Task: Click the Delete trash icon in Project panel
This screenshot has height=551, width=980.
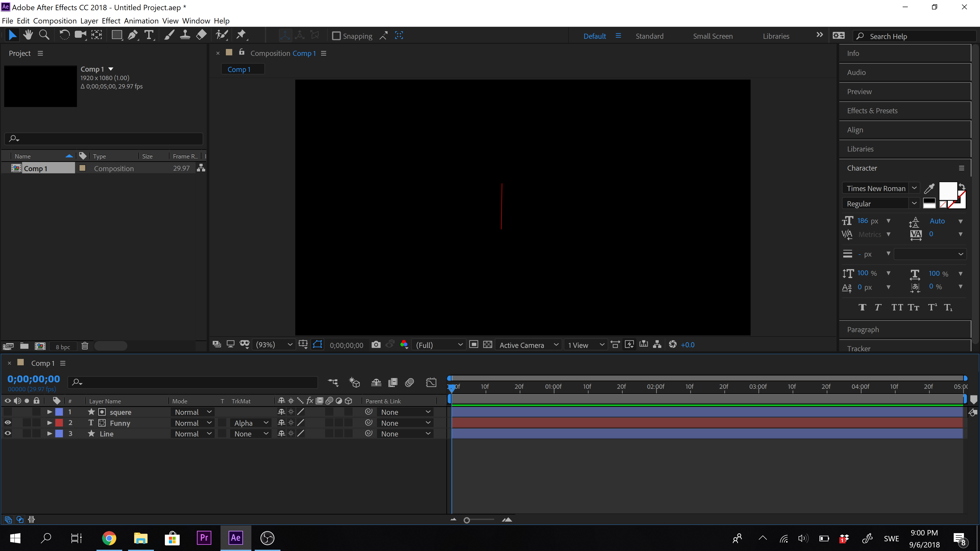Action: [x=85, y=346]
